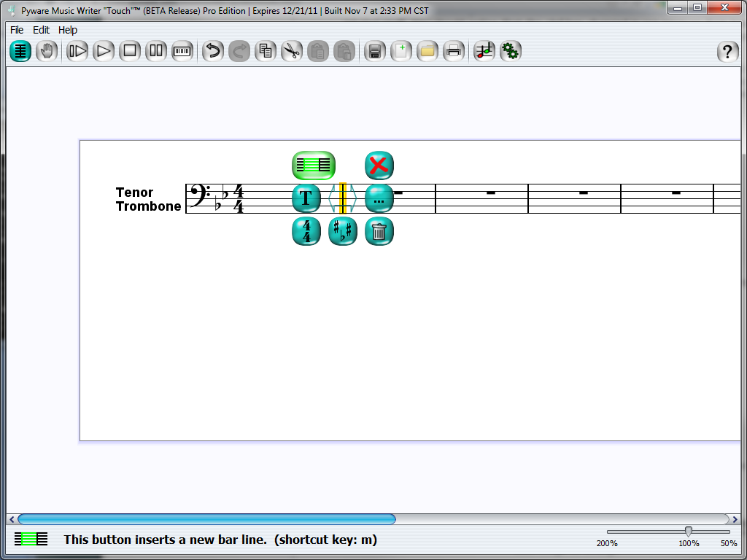The height and width of the screenshot is (560, 747).
Task: Click the green insert bar line button
Action: tap(313, 166)
